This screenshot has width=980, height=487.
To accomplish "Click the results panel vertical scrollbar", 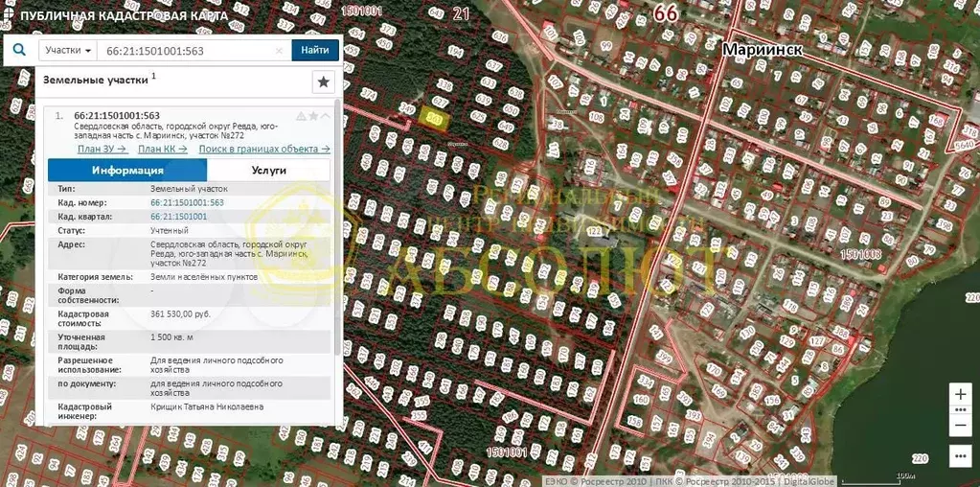I will (x=339, y=225).
